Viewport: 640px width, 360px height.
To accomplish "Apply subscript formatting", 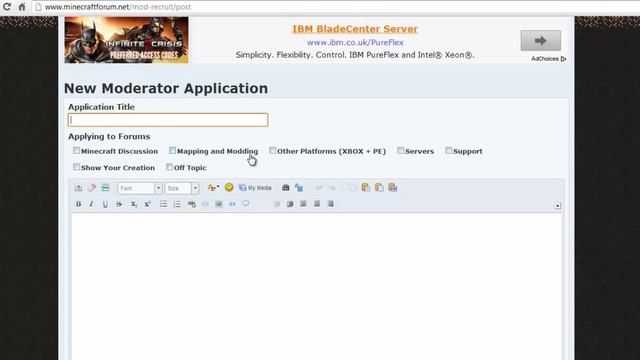I will coord(133,204).
